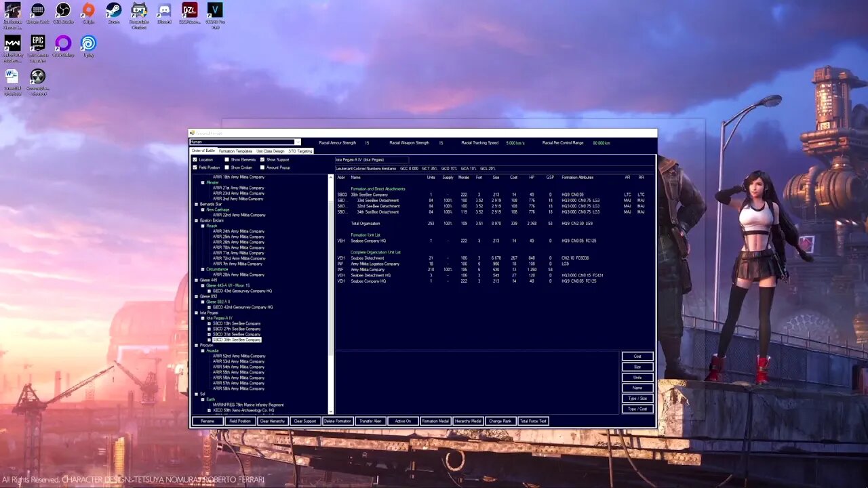Click the Iota Pegasi-A IV location field
Viewport: 868px width, 488px height.
(x=372, y=160)
